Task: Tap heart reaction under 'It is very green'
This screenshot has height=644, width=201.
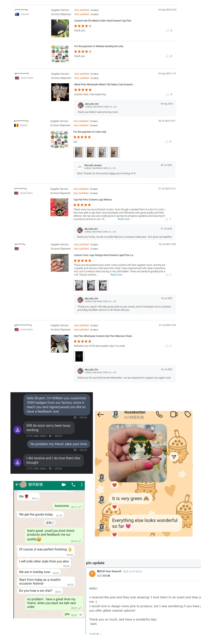Action: click(114, 507)
